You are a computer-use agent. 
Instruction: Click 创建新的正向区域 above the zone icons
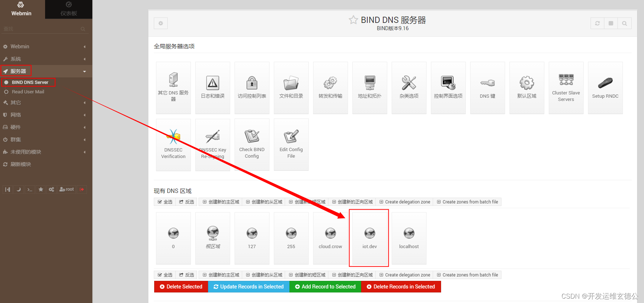[352, 202]
